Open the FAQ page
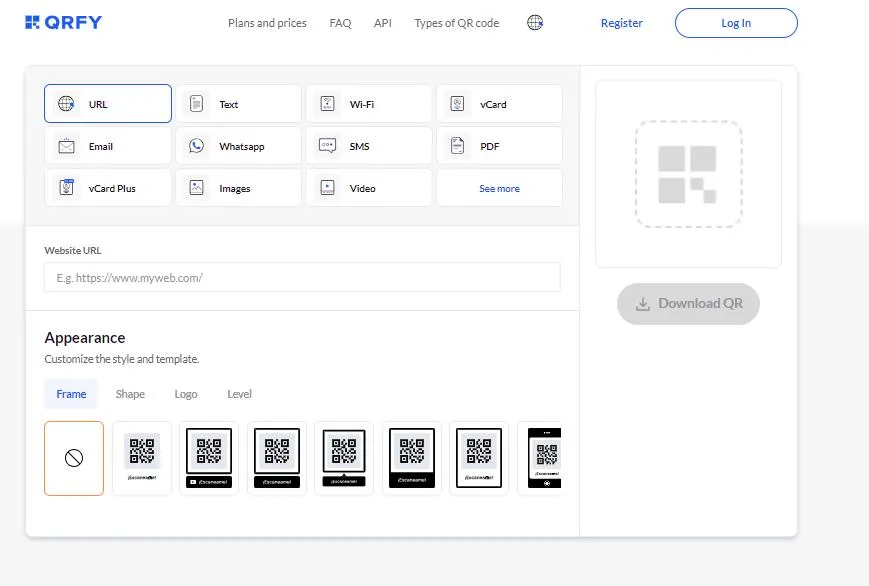 [340, 23]
